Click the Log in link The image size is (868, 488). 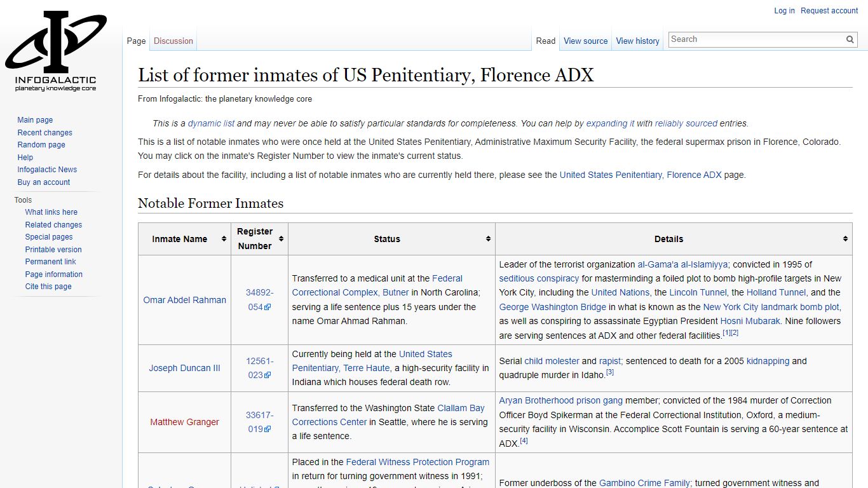(x=784, y=11)
